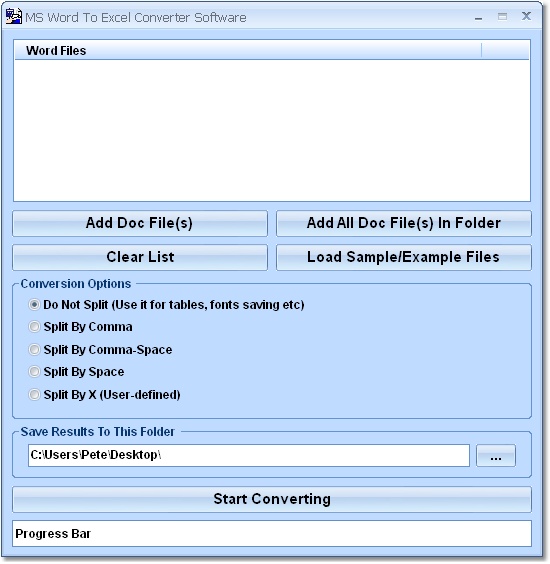Click the empty Word files list area
The width and height of the screenshot is (550, 564).
click(272, 130)
